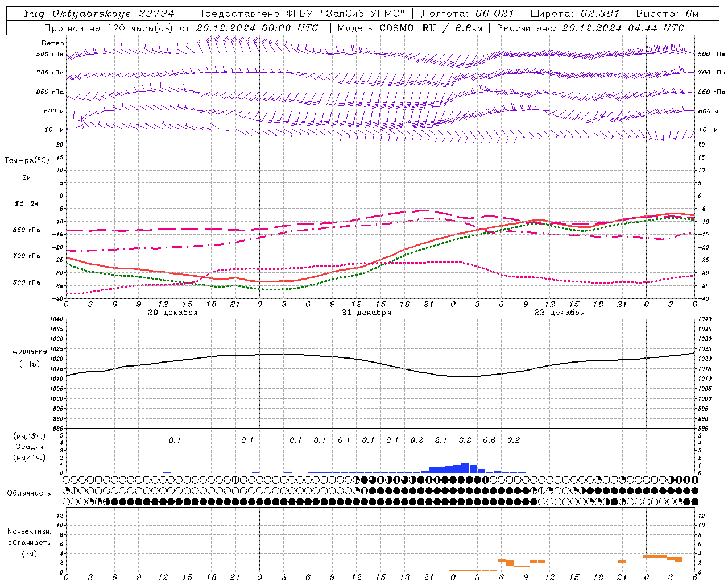
Task: Click the 0.6 precipitation total value
Action: [x=489, y=440]
